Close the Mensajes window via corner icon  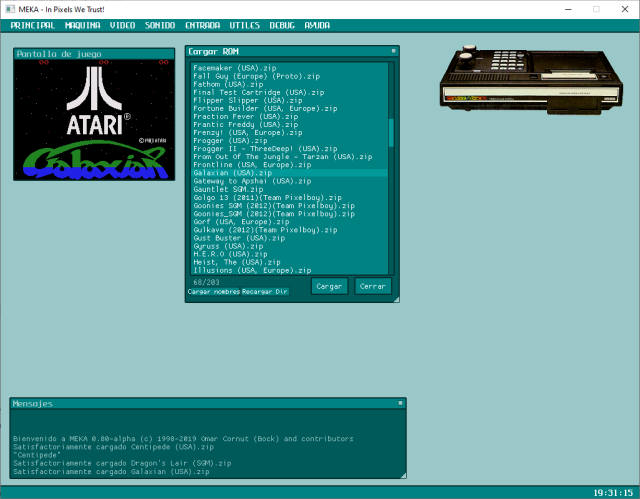pos(400,403)
